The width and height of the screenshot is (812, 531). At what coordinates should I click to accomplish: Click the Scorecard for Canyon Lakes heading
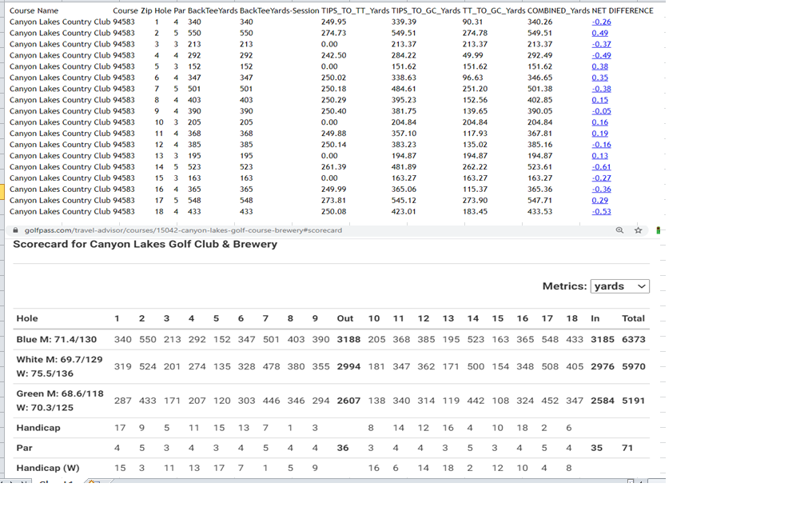click(145, 244)
